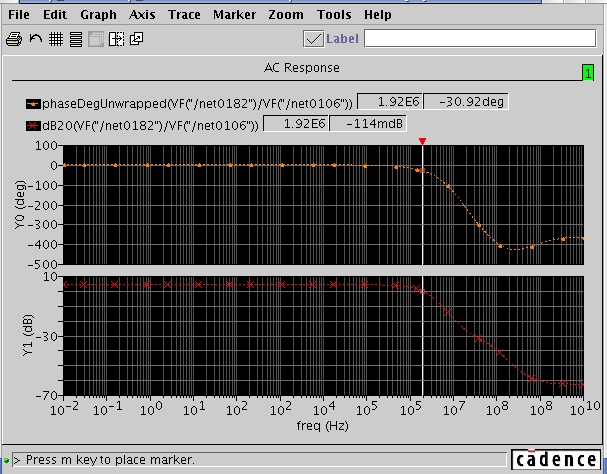Click the Label text input field
This screenshot has height=474, width=607.
coord(480,39)
